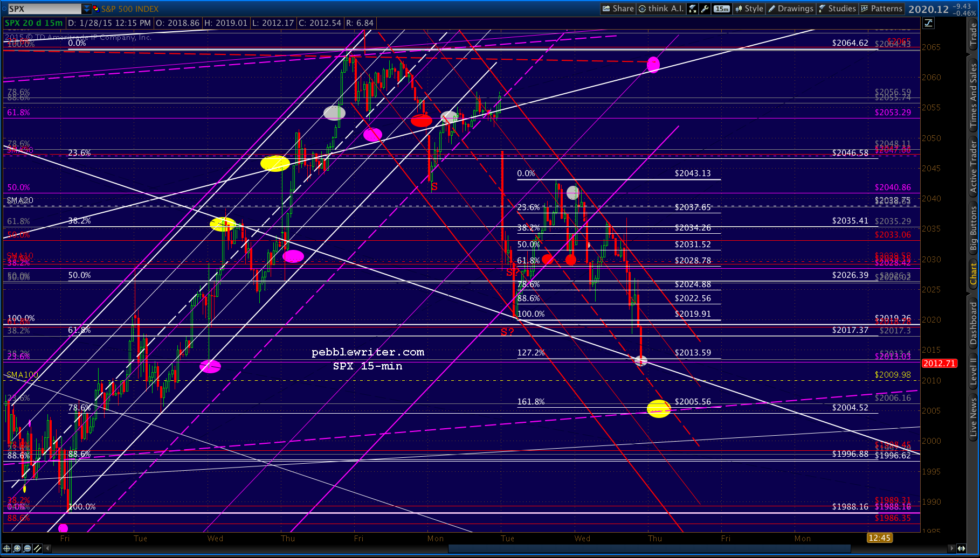
Task: Click the horizontal scrollbar thumb
Action: [x=649, y=548]
